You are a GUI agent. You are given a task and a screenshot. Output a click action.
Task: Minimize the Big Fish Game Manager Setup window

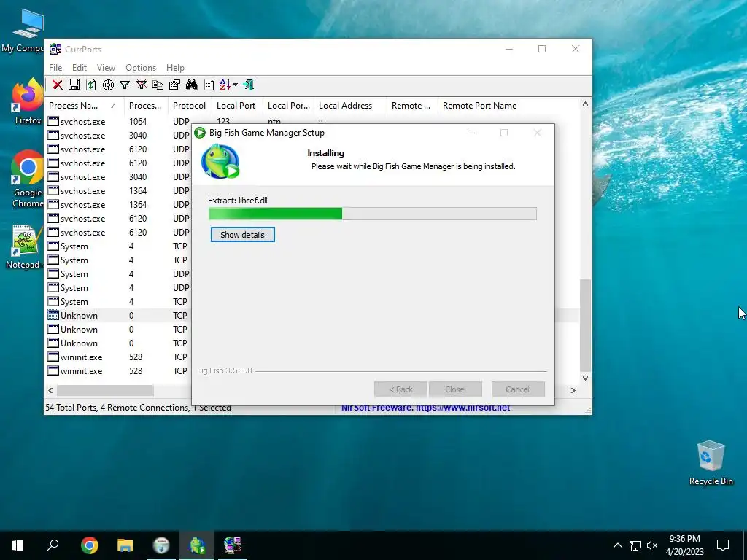pyautogui.click(x=471, y=133)
